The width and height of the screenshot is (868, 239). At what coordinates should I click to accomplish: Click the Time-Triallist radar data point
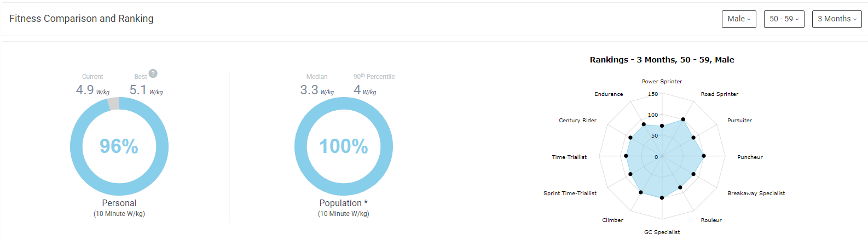tap(626, 156)
